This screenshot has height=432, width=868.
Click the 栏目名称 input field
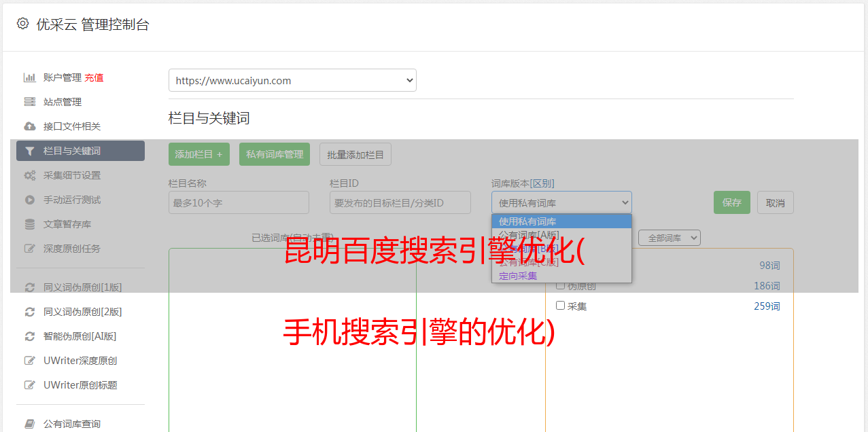[239, 202]
